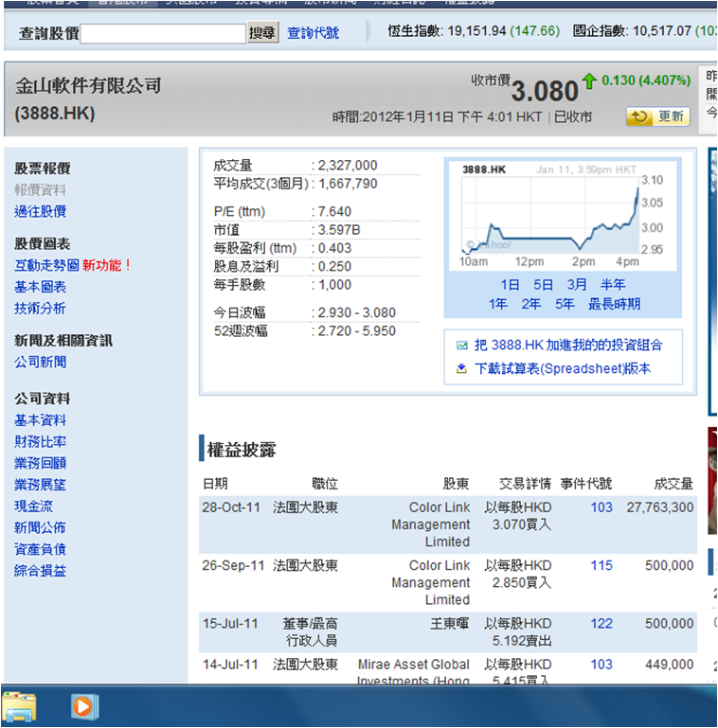The image size is (718, 728).
Task: Click the 國企指數 index quote
Action: coord(645,31)
